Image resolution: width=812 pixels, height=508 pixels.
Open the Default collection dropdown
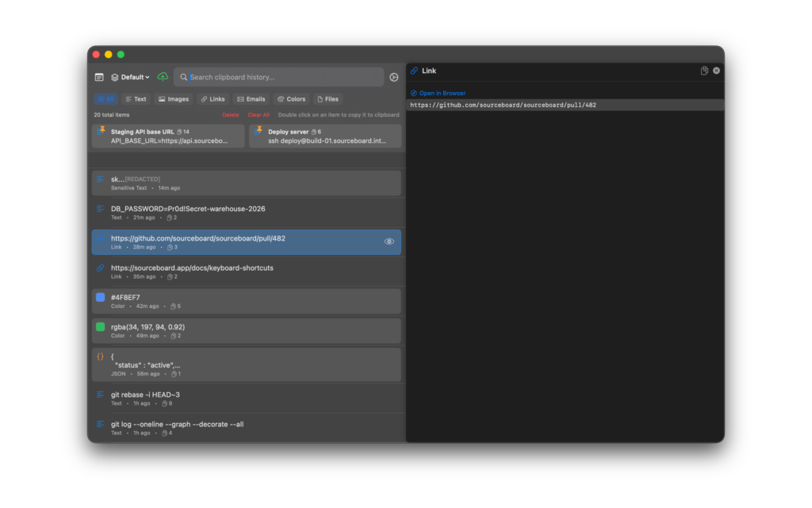pyautogui.click(x=131, y=77)
